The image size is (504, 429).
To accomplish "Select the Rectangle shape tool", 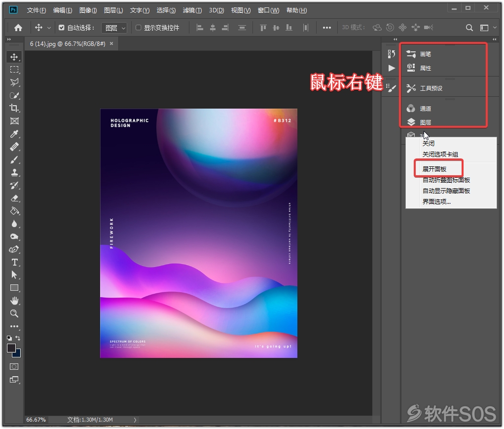I will pos(14,288).
